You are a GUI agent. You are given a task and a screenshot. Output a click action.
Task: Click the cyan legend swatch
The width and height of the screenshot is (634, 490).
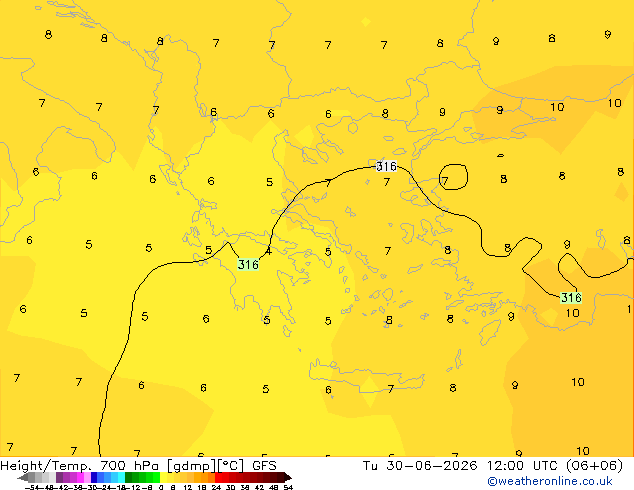[x=121, y=478]
